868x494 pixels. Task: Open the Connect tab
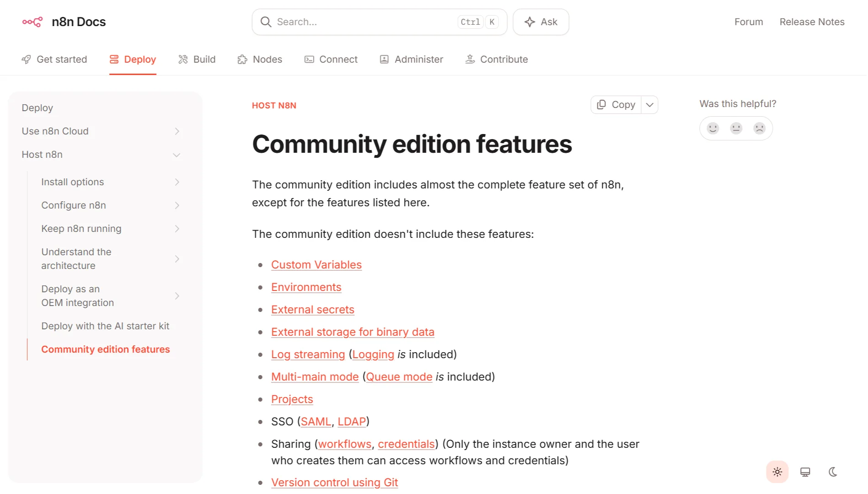(331, 59)
